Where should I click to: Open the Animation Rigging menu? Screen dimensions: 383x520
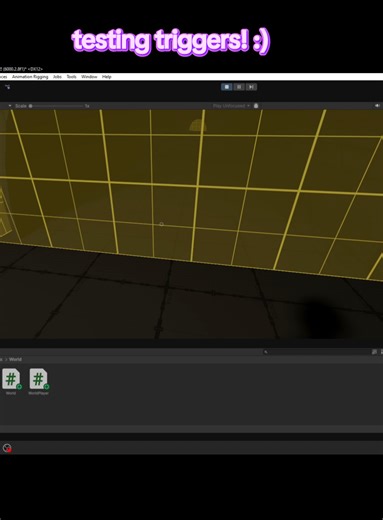(30, 77)
